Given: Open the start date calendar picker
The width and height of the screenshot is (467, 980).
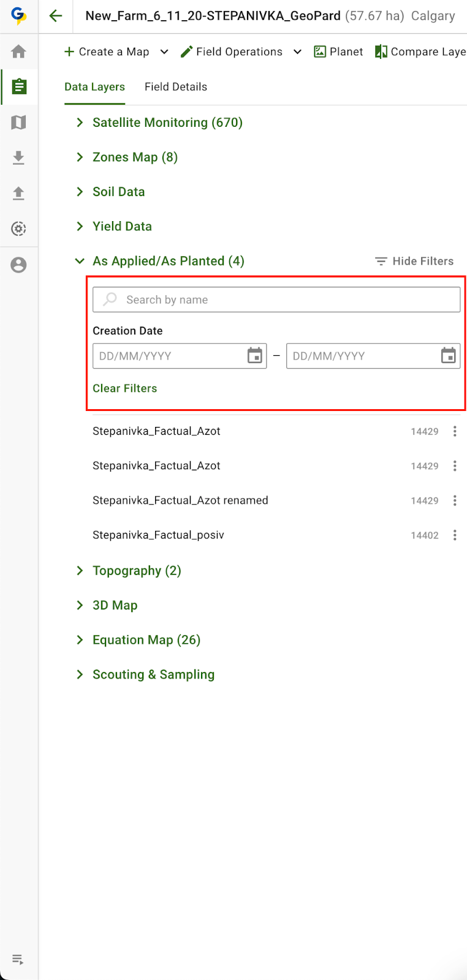Looking at the screenshot, I should (255, 356).
